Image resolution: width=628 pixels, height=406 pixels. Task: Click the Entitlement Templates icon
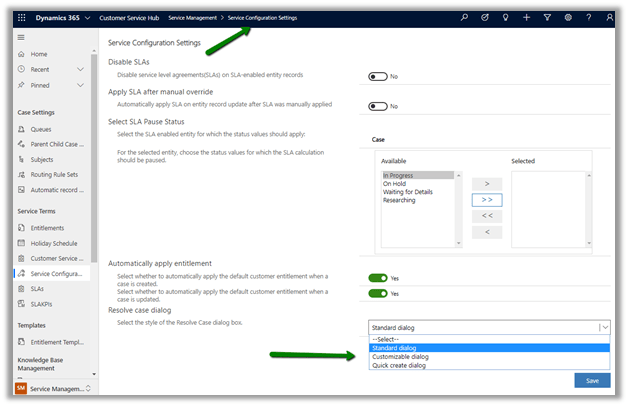pyautogui.click(x=22, y=342)
